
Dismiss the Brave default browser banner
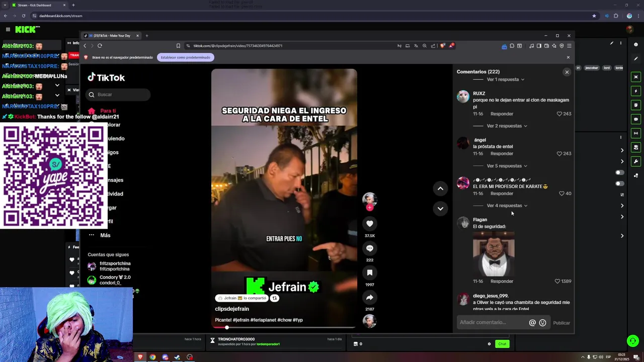pyautogui.click(x=568, y=57)
